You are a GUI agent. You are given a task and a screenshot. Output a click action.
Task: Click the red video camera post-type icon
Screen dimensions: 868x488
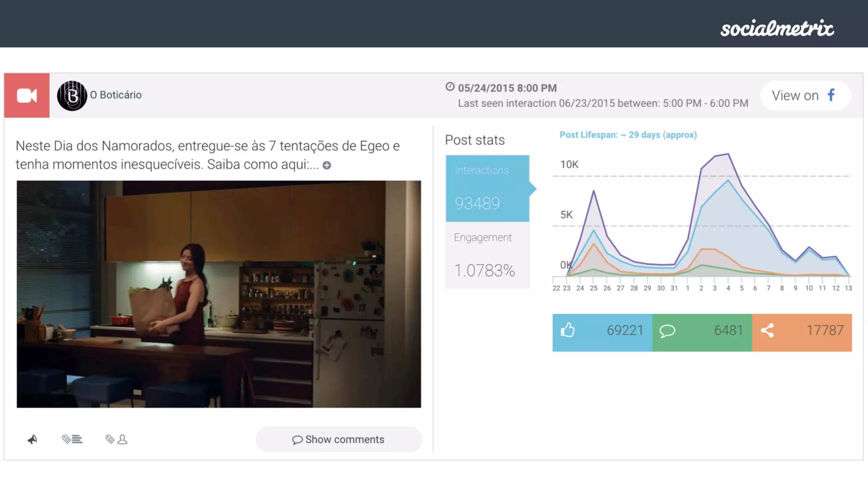27,95
